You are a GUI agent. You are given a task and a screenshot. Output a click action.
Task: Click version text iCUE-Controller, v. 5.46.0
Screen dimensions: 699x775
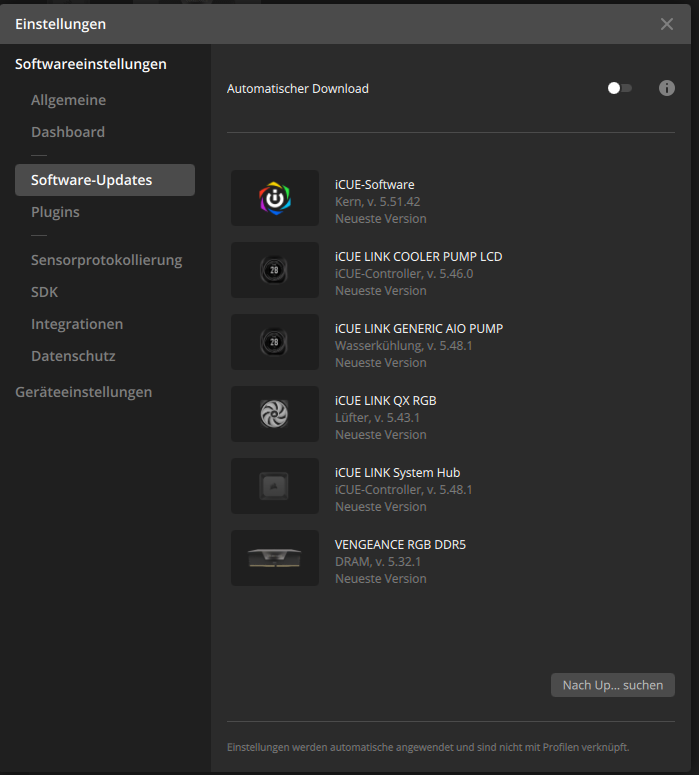[x=404, y=274]
